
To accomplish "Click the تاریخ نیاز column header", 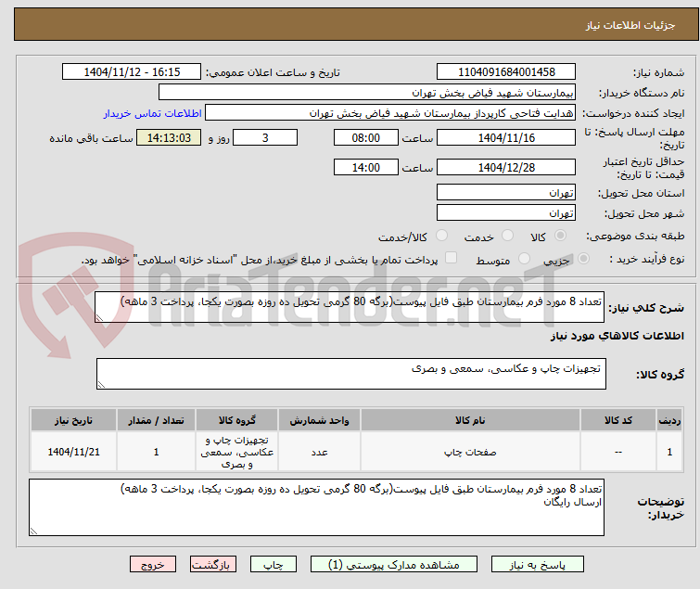I will pyautogui.click(x=73, y=420).
